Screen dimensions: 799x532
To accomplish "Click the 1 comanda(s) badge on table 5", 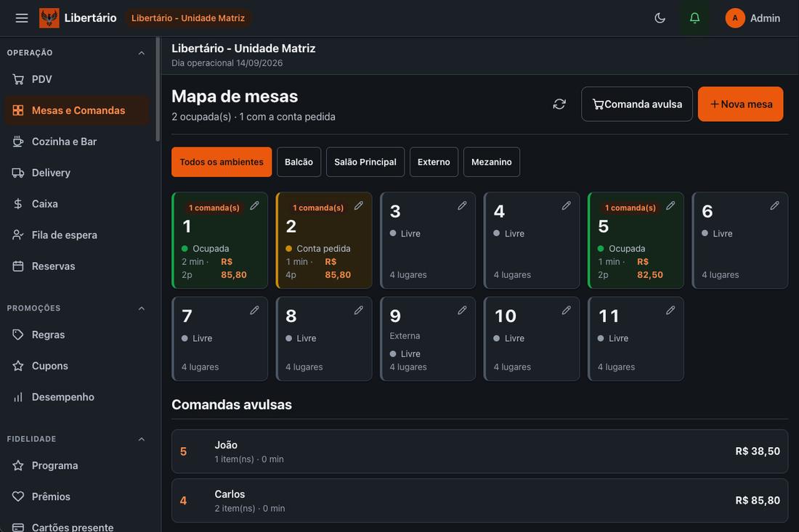I will point(630,208).
